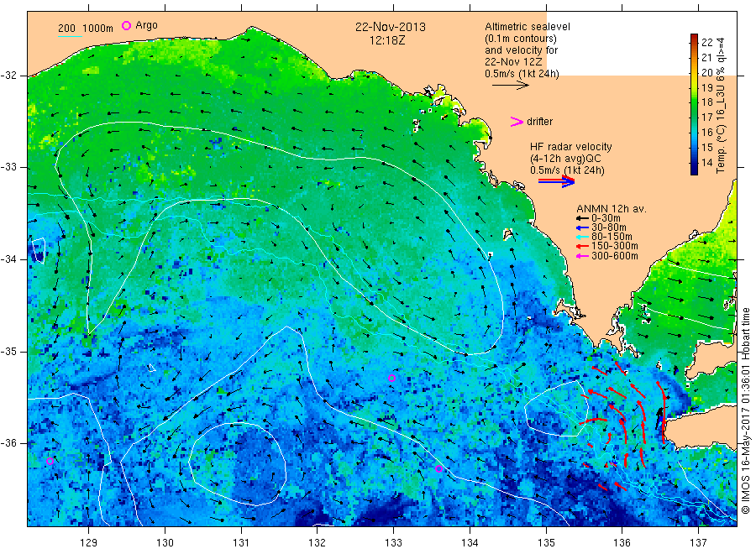
Task: Click the '(4-12h avg)QC' text
Action: click(565, 159)
